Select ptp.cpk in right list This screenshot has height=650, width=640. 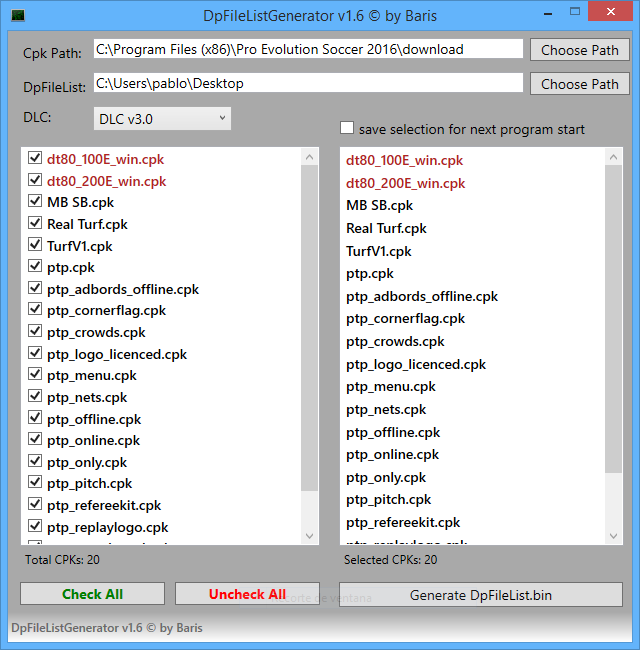tap(370, 274)
